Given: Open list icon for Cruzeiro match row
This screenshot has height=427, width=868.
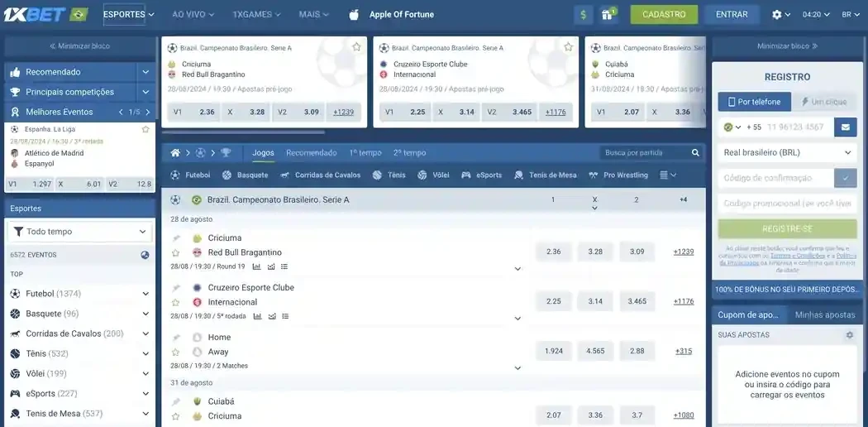Looking at the screenshot, I should (284, 316).
